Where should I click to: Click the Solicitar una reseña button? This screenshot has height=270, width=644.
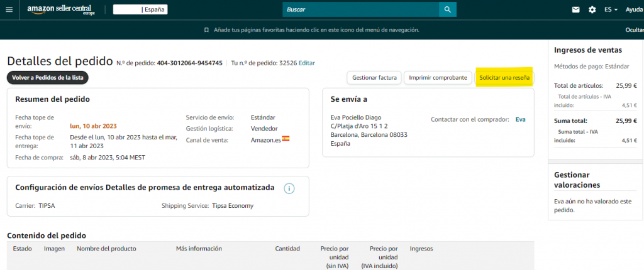coord(504,78)
